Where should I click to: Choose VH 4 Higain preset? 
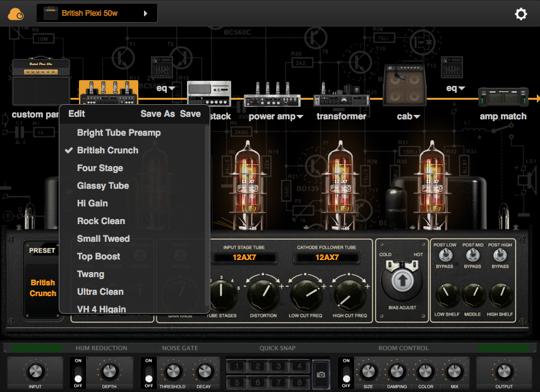133,307
